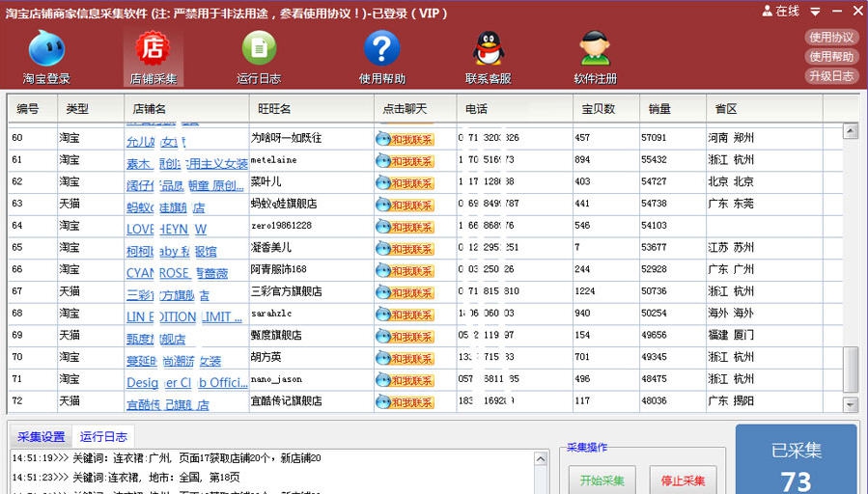Sort by the 店铺名 column header
868x494 pixels.
186,109
